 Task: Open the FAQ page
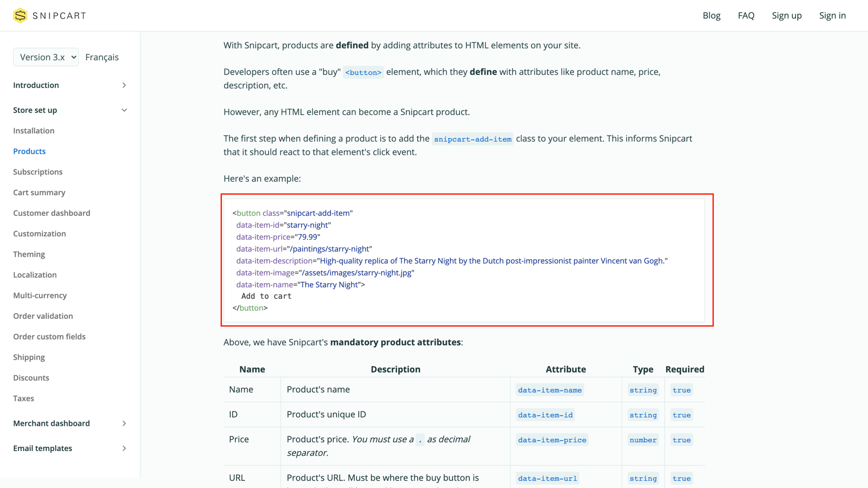click(746, 15)
